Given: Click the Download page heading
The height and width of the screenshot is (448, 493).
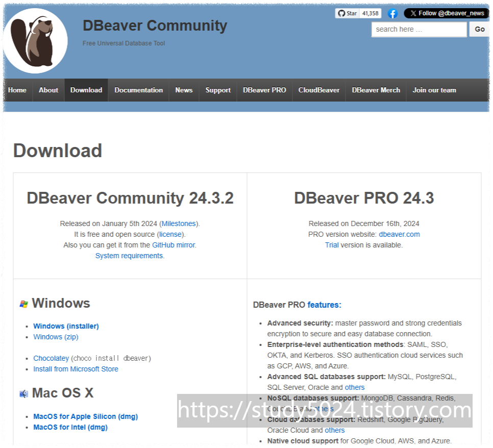Looking at the screenshot, I should [58, 151].
